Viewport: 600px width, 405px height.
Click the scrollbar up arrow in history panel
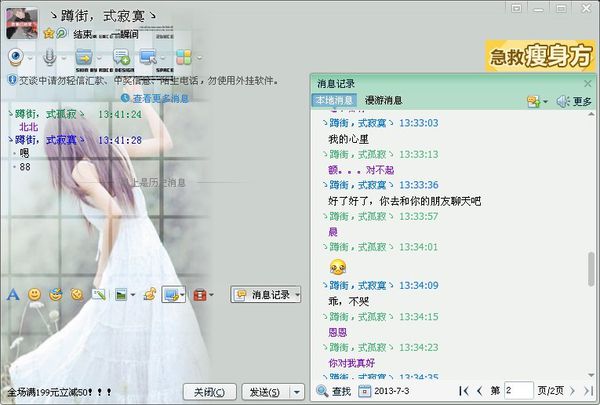point(592,114)
